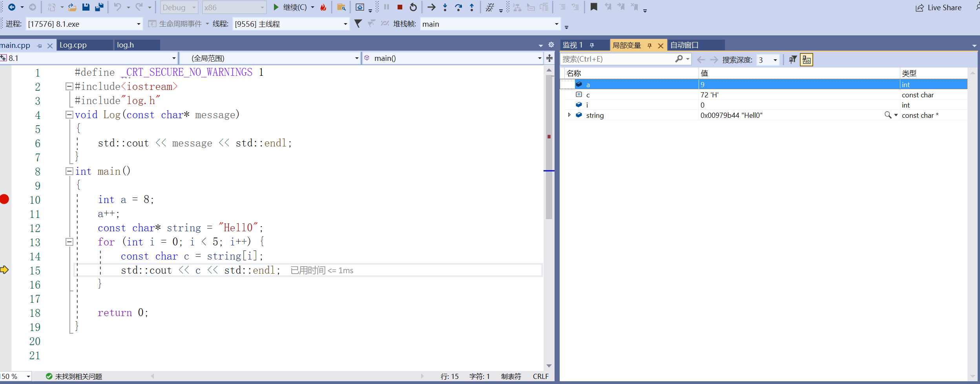Expand the string variable entry
The height and width of the screenshot is (384, 980).
(x=569, y=115)
